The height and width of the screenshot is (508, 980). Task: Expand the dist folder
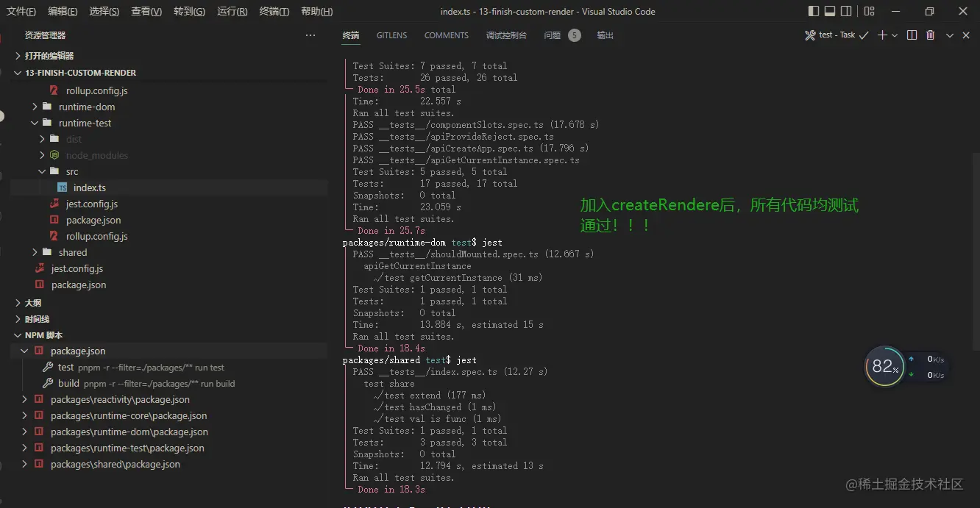pyautogui.click(x=169, y=139)
